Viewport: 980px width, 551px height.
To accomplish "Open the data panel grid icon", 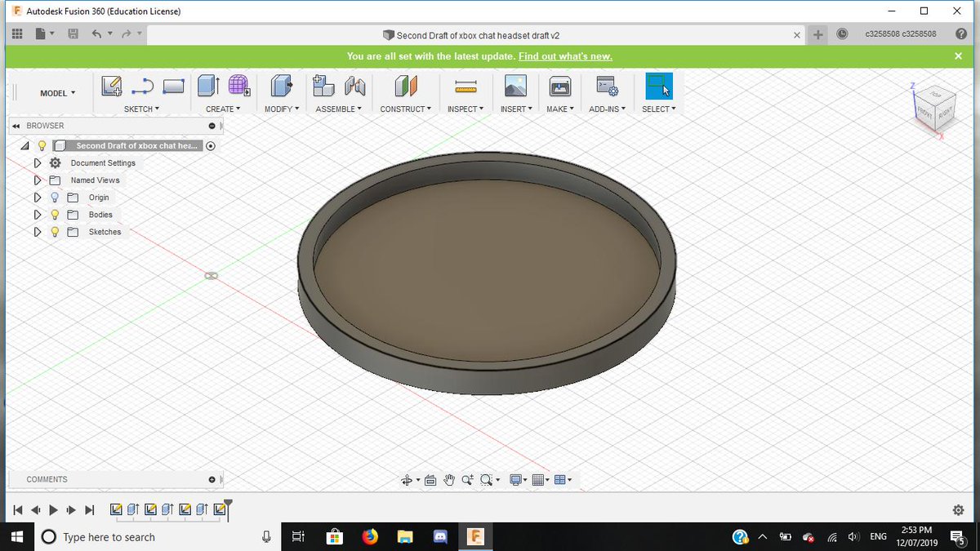I will (x=17, y=34).
